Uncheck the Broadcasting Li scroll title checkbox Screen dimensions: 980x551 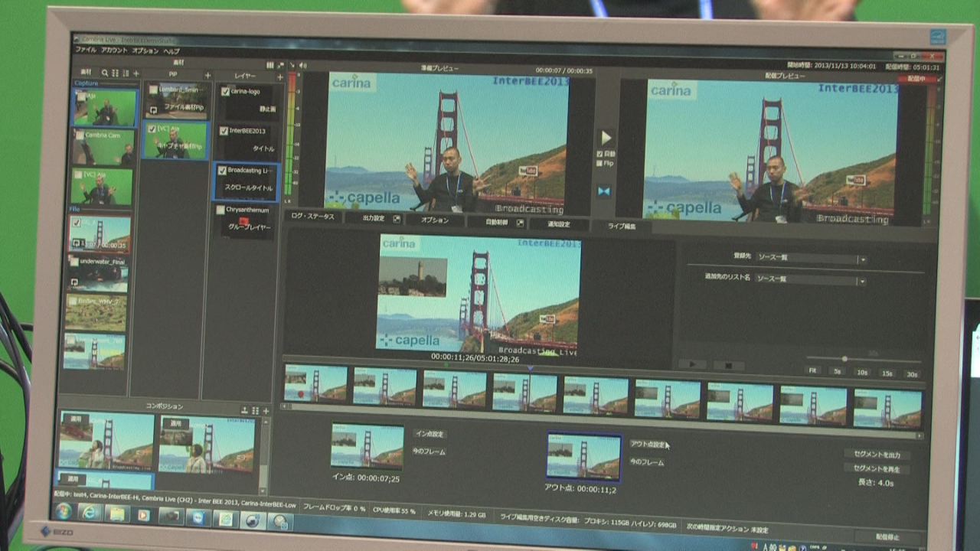click(222, 171)
